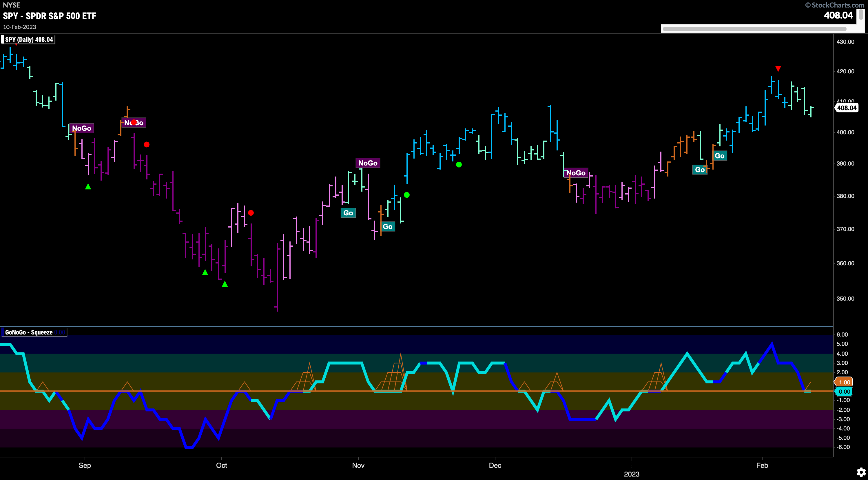The height and width of the screenshot is (480, 868).
Task: Click the NoGo label at start of September
Action: tap(81, 128)
